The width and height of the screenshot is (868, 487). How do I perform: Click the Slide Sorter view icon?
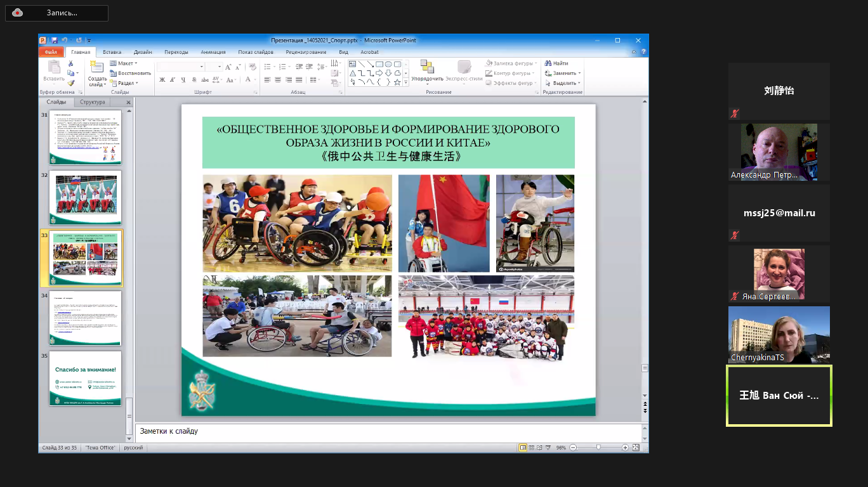[x=532, y=448]
